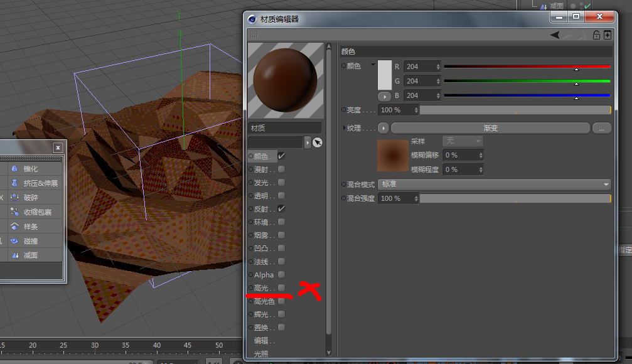Toggle the lock icon in Material Editor

point(596,35)
